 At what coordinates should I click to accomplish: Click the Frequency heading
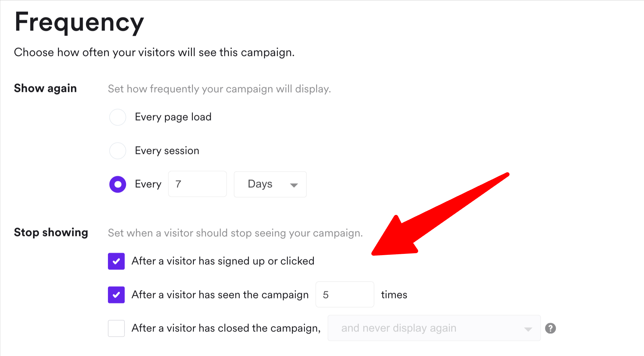(79, 23)
